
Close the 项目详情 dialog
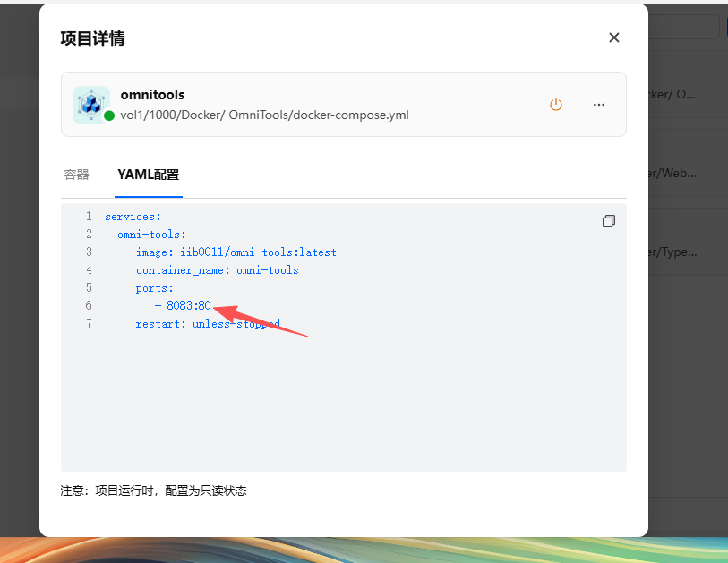coord(613,38)
